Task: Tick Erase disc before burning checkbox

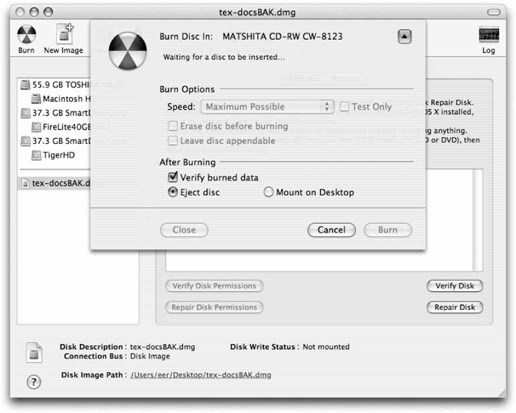Action: point(173,126)
